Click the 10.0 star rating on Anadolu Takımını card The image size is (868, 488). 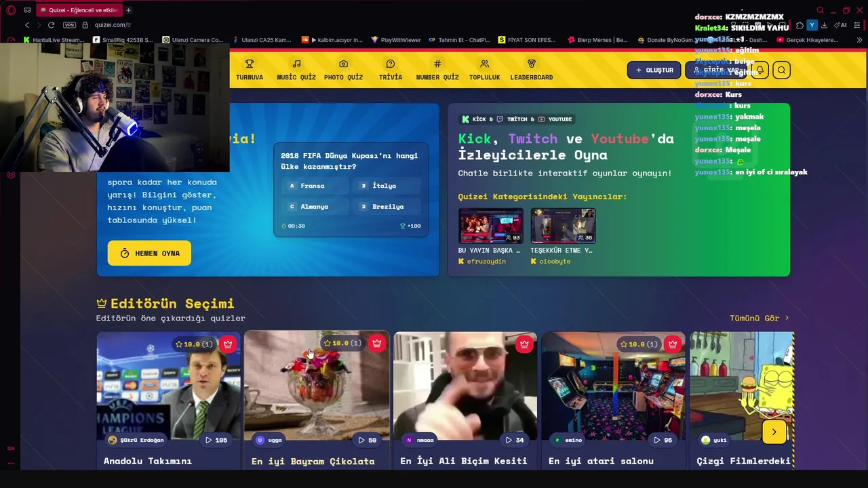195,344
